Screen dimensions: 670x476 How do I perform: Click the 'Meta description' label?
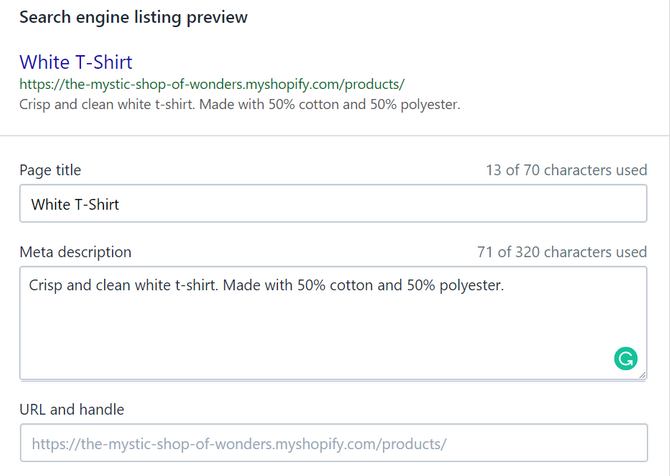[x=75, y=252]
